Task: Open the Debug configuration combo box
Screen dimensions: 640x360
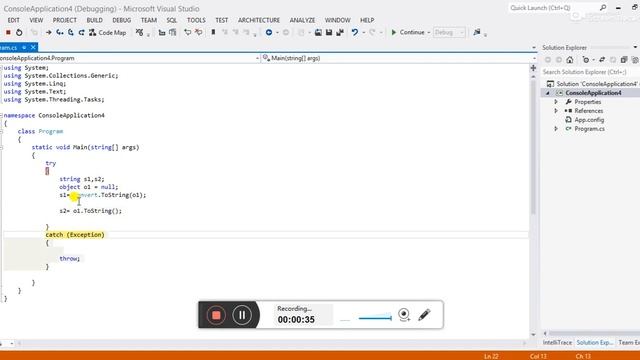Action: [449, 32]
